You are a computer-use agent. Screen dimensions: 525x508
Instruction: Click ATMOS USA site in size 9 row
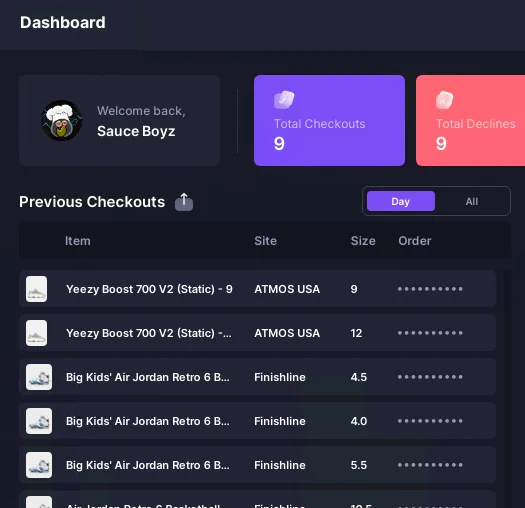(287, 289)
